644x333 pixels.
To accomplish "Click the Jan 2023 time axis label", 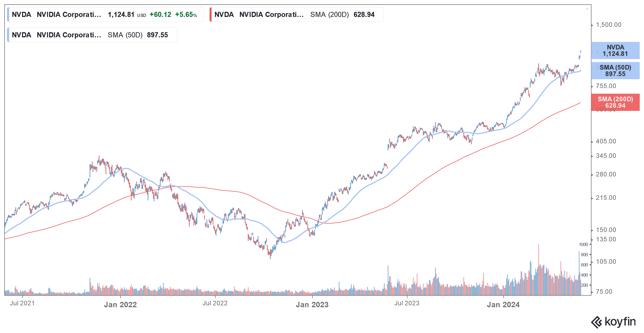I will [x=312, y=305].
